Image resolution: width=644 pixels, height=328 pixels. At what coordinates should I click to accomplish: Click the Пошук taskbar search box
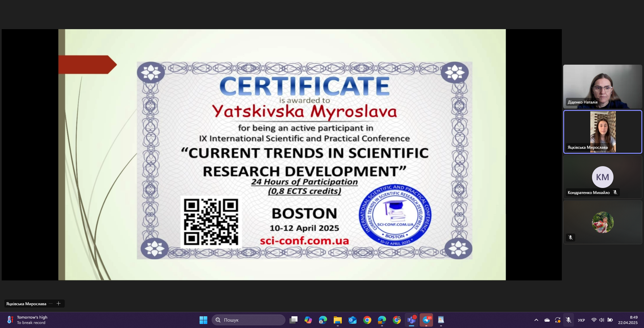click(x=248, y=320)
